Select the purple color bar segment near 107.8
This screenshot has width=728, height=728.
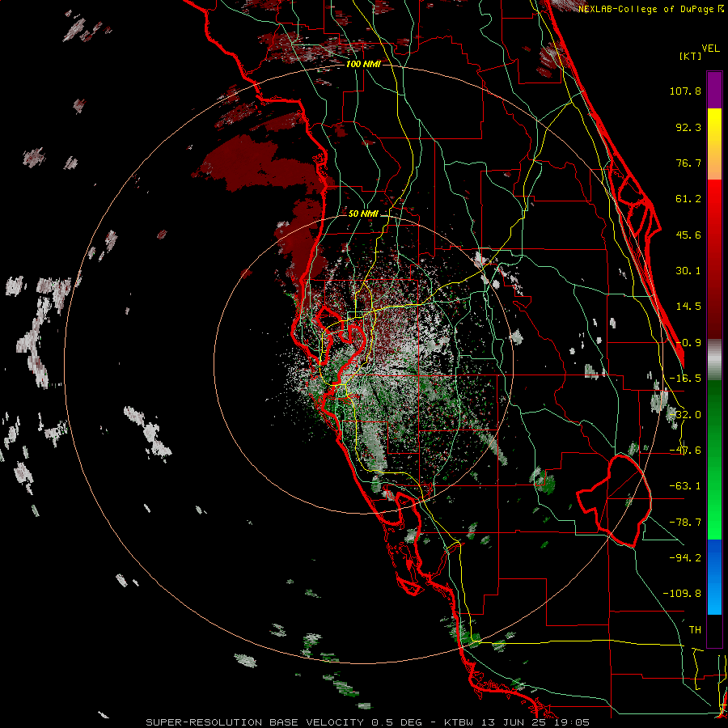[x=714, y=90]
